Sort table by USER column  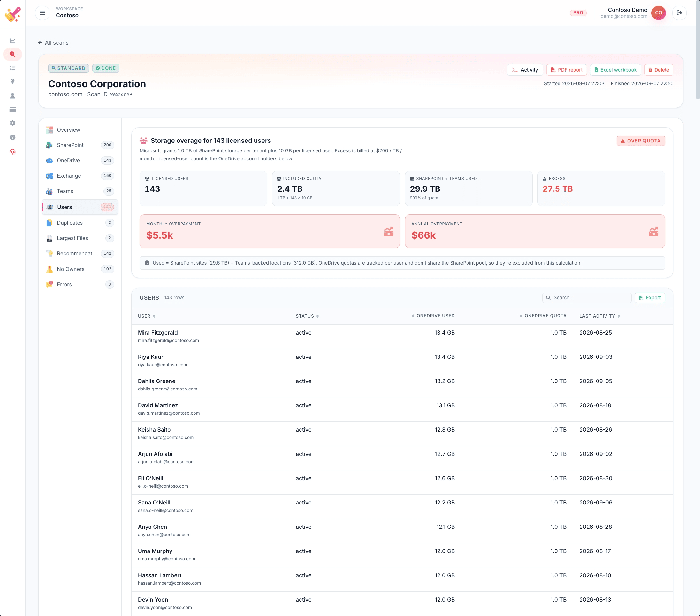click(147, 316)
